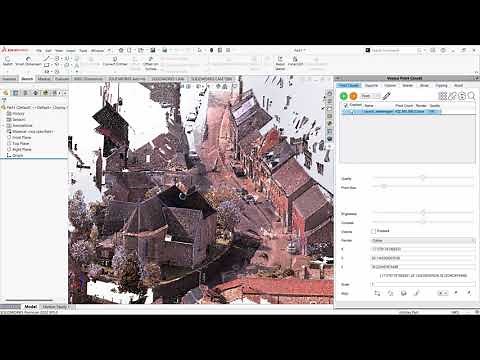
Task: Click the crop-style first Align icon
Action: point(377,293)
